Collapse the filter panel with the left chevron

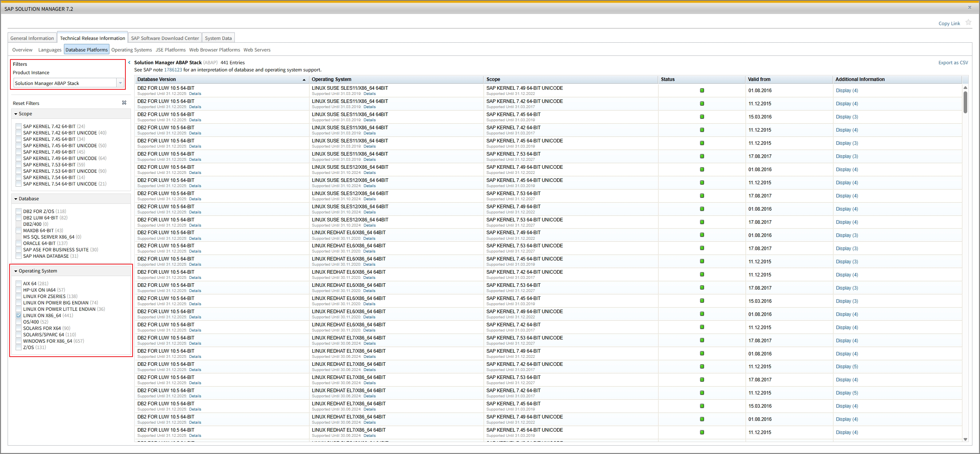[129, 63]
